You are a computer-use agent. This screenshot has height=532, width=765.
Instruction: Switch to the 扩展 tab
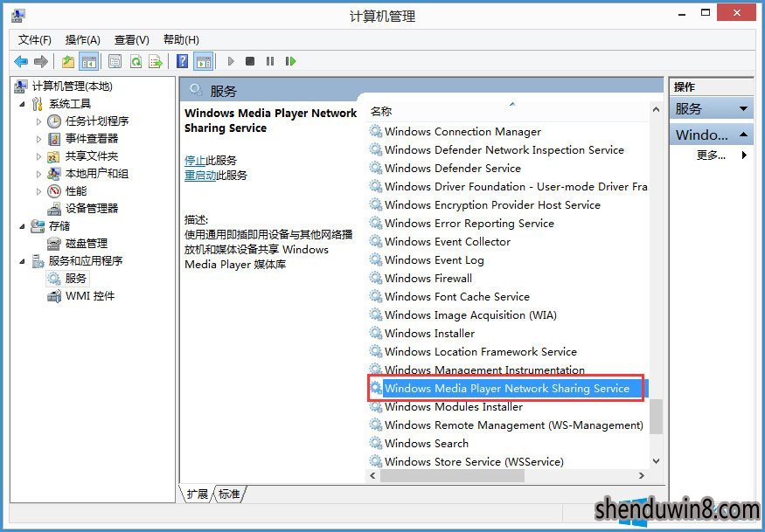197,494
